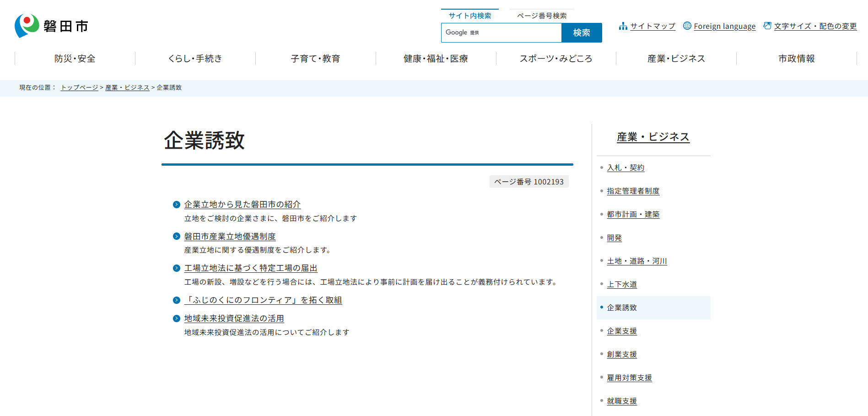Click breadcrumb current page text 企業誘致
Image resolution: width=868 pixels, height=416 pixels.
tap(169, 87)
